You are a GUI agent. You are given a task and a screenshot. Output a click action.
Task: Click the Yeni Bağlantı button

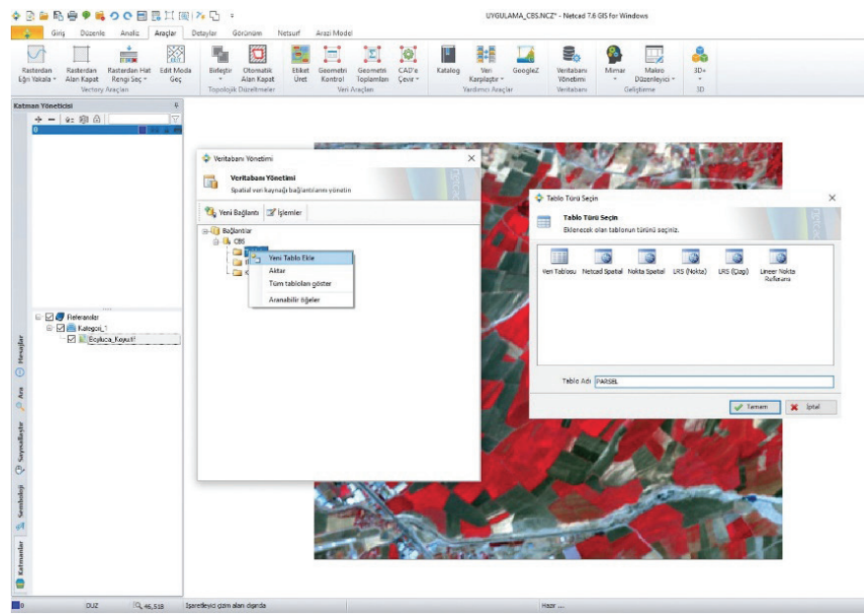(x=231, y=212)
